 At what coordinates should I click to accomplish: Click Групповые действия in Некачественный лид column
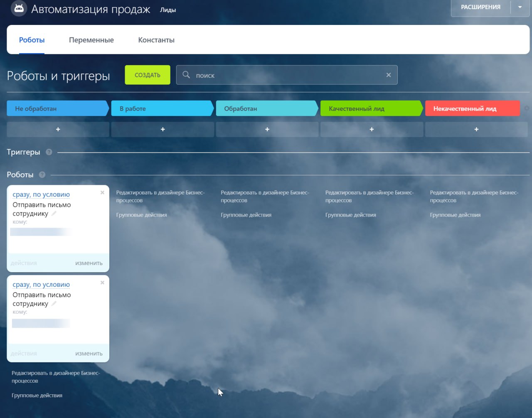pos(455,215)
